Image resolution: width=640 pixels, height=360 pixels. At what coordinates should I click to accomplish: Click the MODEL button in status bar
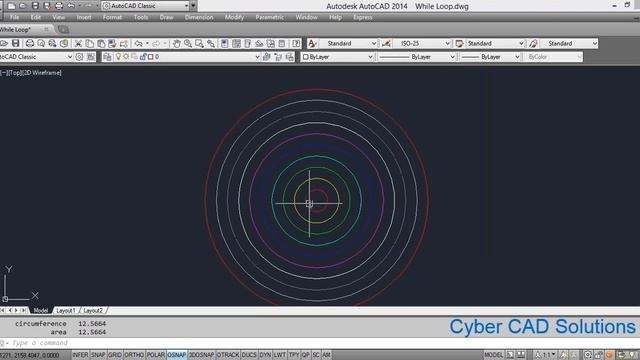pyautogui.click(x=493, y=355)
